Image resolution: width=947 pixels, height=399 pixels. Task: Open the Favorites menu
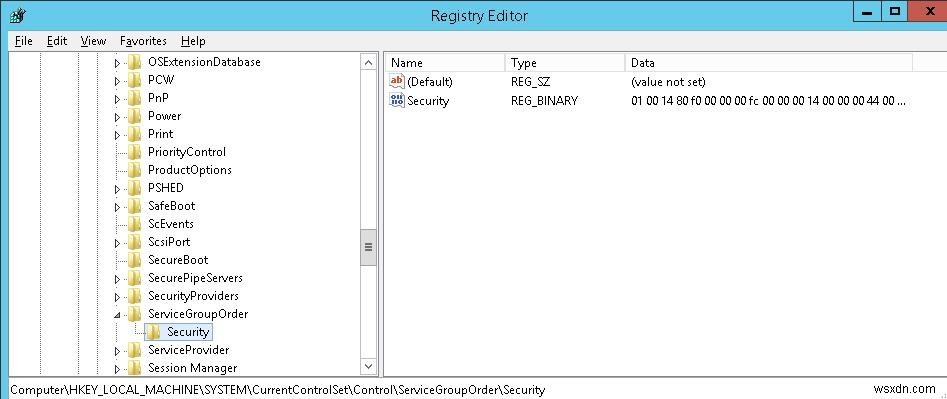143,41
